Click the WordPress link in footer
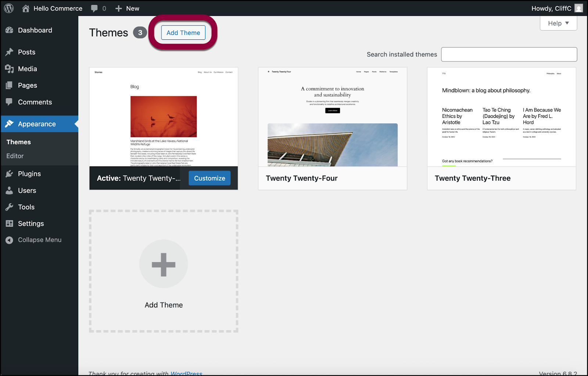The width and height of the screenshot is (588, 376). pos(186,373)
